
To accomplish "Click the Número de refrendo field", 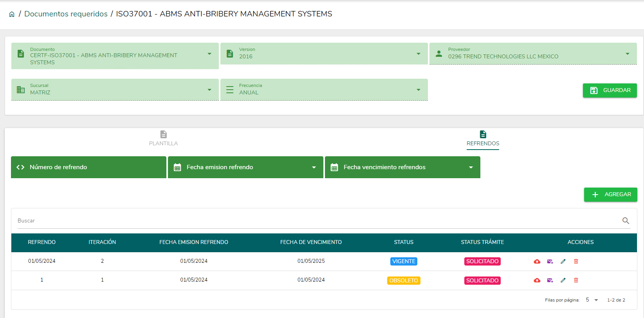I will (x=88, y=167).
